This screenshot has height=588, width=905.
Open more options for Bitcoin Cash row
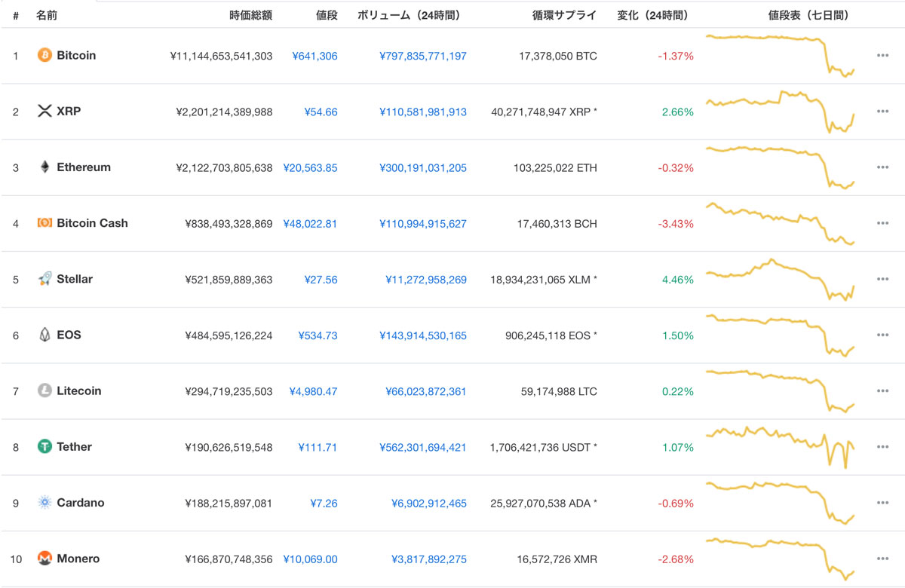point(882,223)
